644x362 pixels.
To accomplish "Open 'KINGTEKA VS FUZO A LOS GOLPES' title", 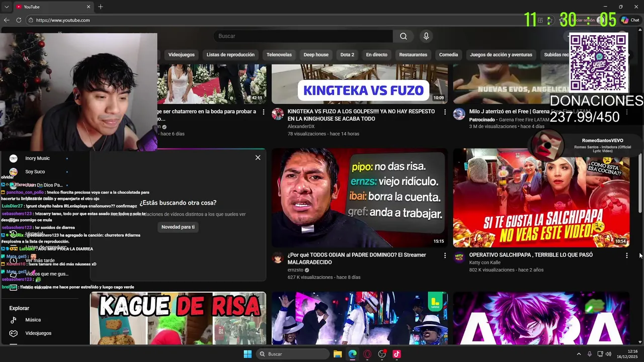I will coord(361,115).
